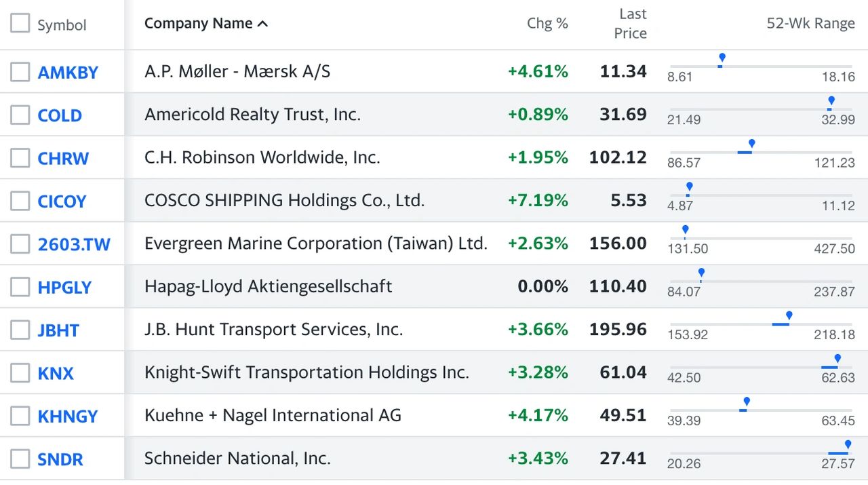868x485 pixels.
Task: Open the CHRW ticker link
Action: 63,158
